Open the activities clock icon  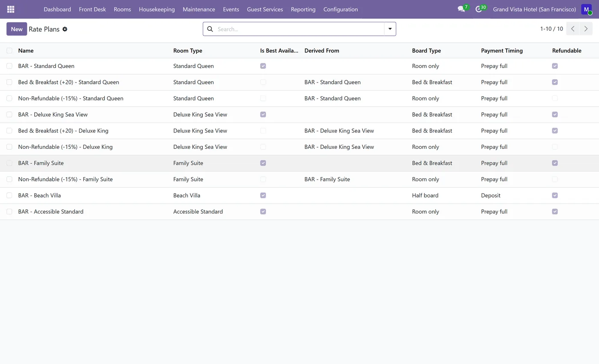point(479,9)
